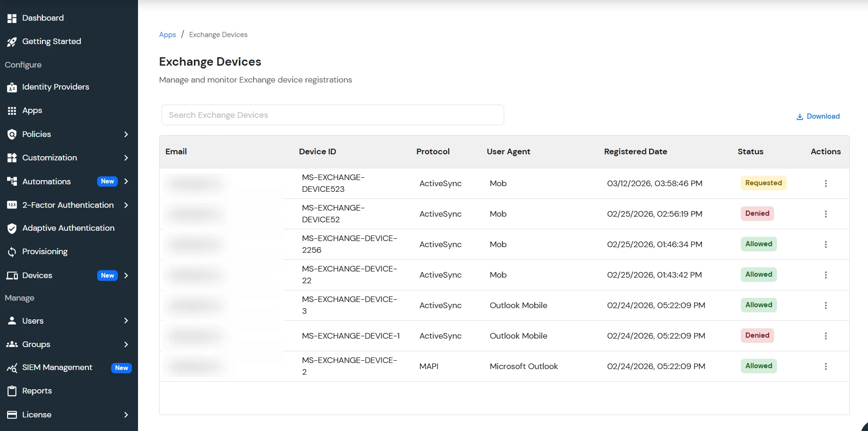Select the Dashboard icon in the sidebar
The height and width of the screenshot is (431, 868).
click(12, 18)
